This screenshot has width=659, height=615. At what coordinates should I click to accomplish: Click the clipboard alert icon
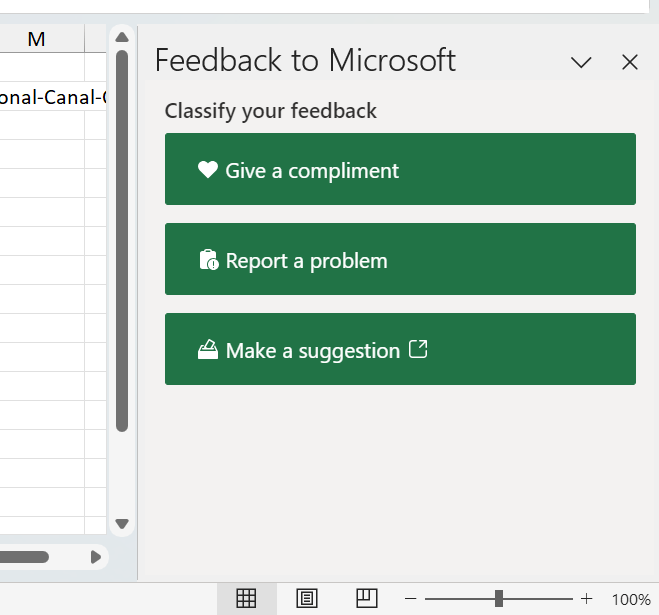(209, 260)
